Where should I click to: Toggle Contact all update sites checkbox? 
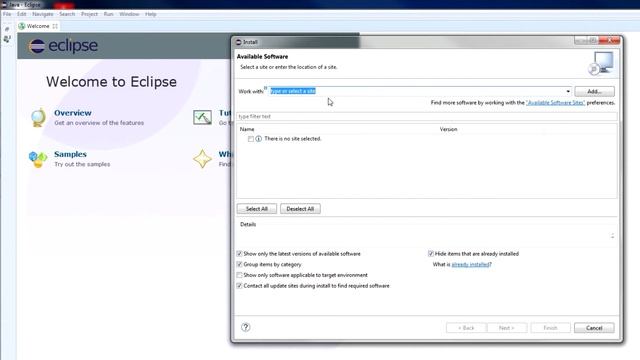pyautogui.click(x=240, y=286)
